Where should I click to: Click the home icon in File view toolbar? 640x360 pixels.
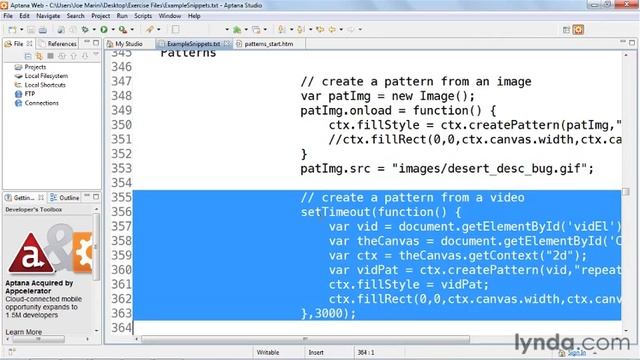pos(62,56)
